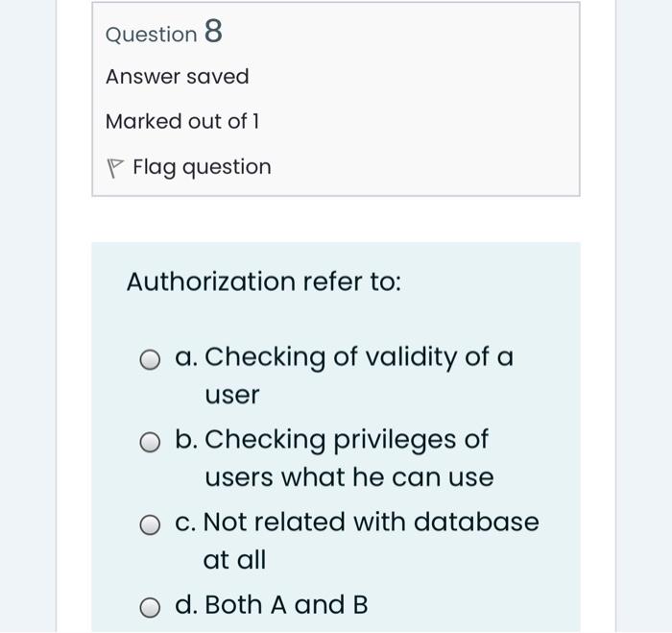Select radio button for option b
Image resolution: width=672 pixels, height=633 pixels.
150,442
